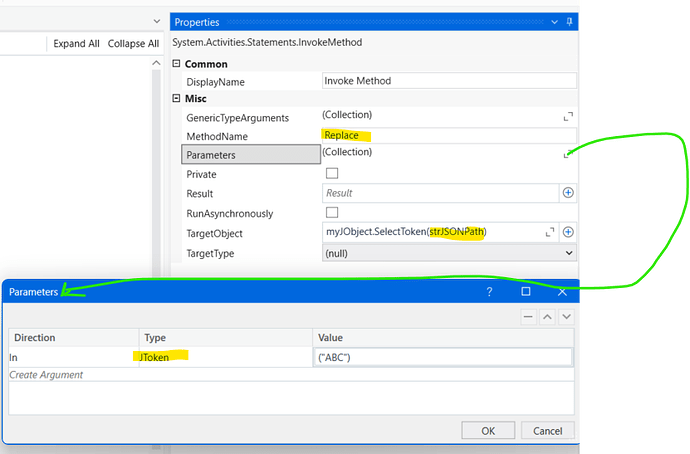Select the Parameters property label
Screen dimensions: 690x454
point(251,154)
